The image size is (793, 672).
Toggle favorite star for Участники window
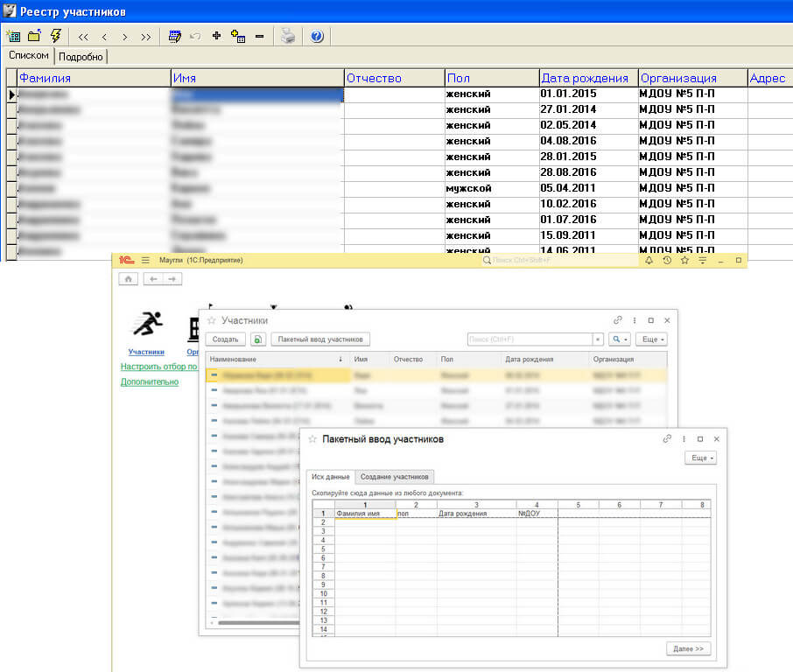click(211, 321)
